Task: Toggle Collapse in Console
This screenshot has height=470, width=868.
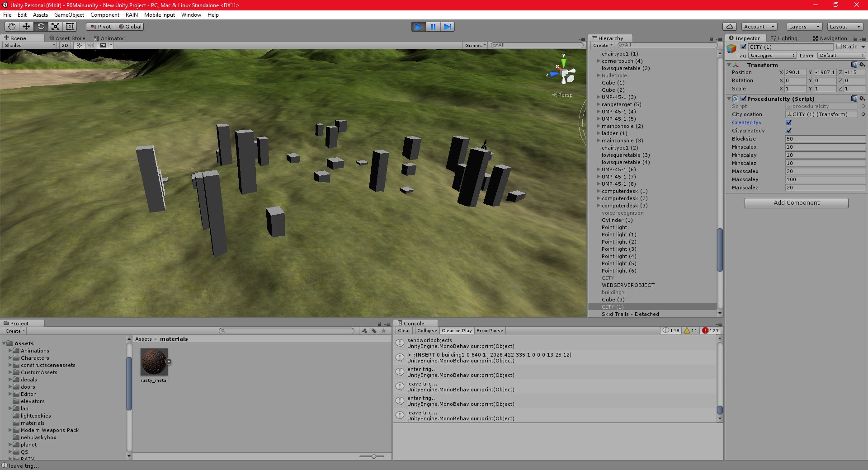Action: 427,331
